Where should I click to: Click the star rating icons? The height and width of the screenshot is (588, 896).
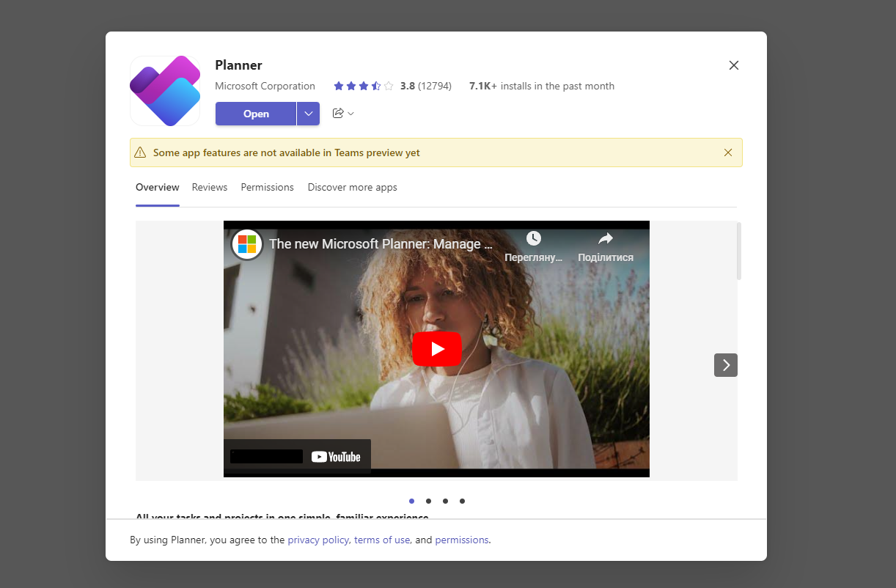(363, 86)
